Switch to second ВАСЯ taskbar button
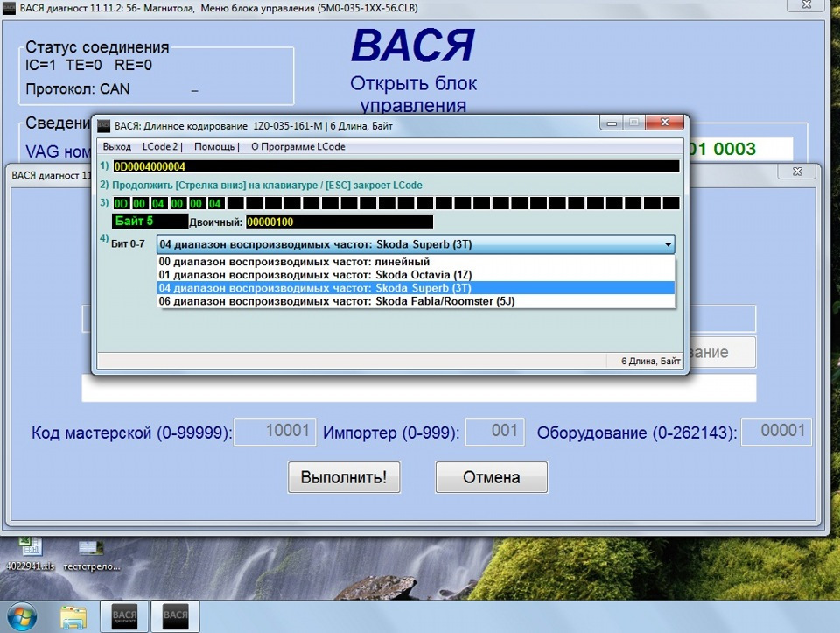Screen dimensions: 840x633 175,617
